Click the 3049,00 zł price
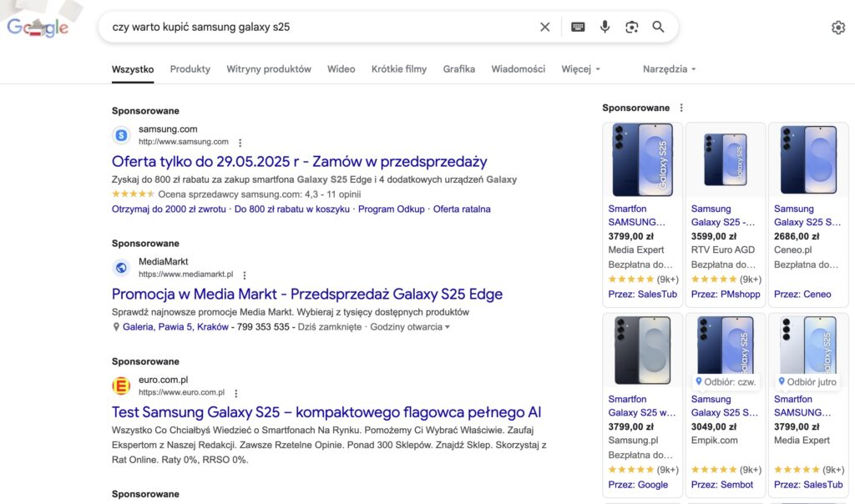 (713, 427)
